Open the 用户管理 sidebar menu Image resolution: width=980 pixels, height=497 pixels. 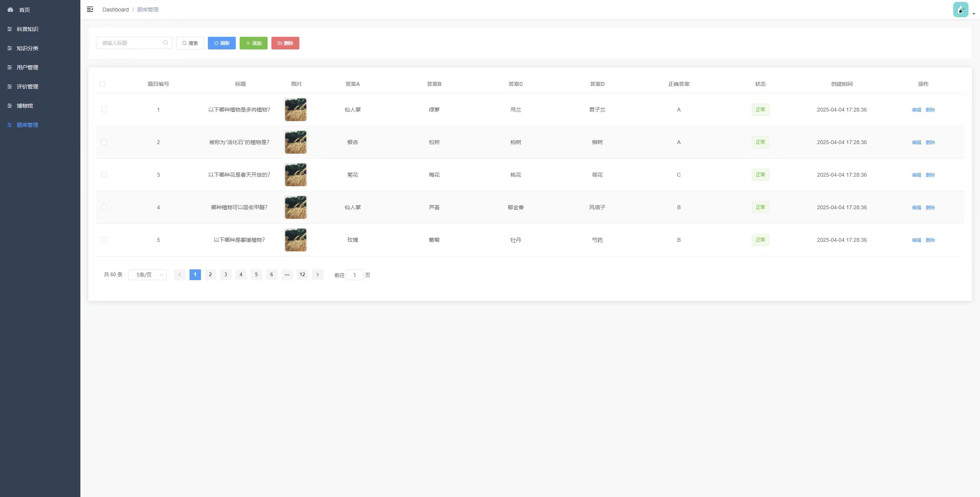(x=27, y=67)
